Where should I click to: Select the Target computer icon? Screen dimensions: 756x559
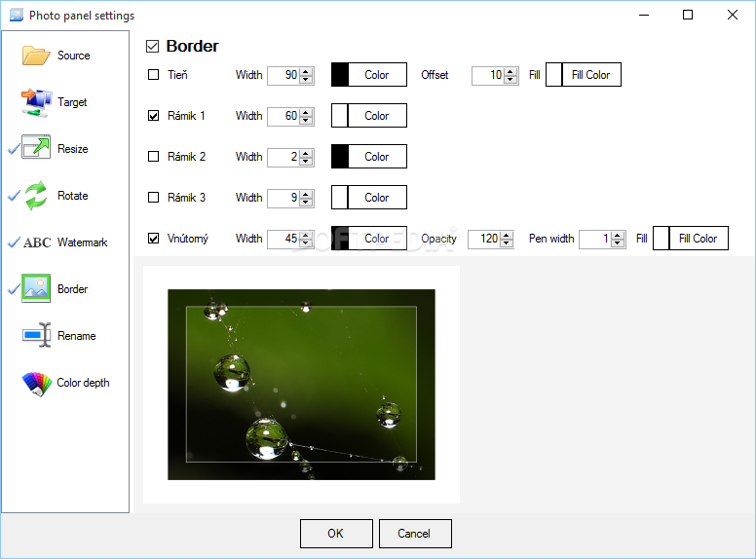click(x=36, y=102)
